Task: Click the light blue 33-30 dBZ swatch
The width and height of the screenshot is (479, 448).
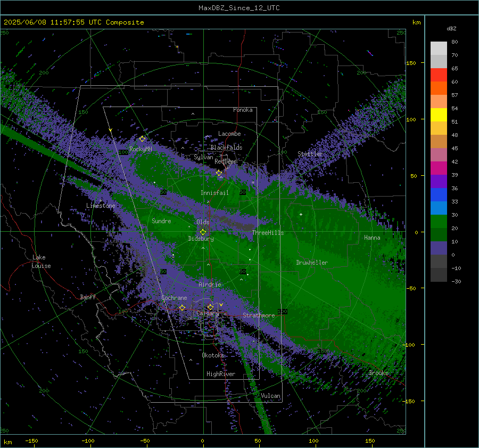Action: pyautogui.click(x=439, y=208)
